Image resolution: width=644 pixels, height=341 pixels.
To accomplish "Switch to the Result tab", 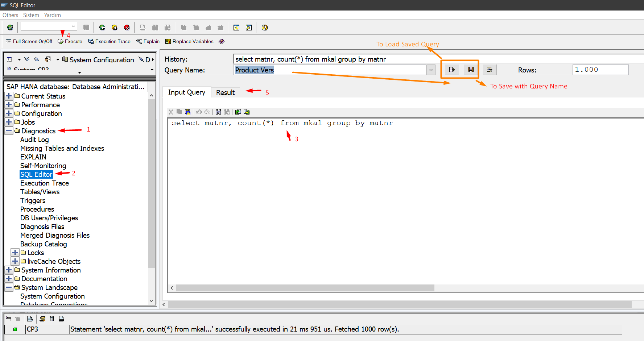I will (225, 93).
